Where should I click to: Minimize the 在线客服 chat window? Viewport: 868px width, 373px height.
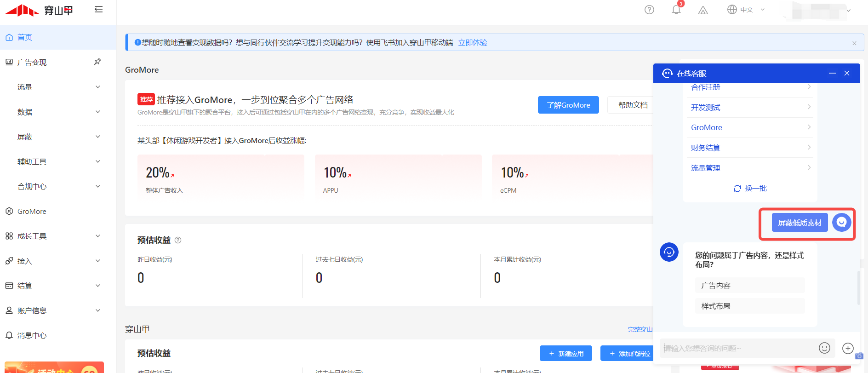click(x=832, y=73)
